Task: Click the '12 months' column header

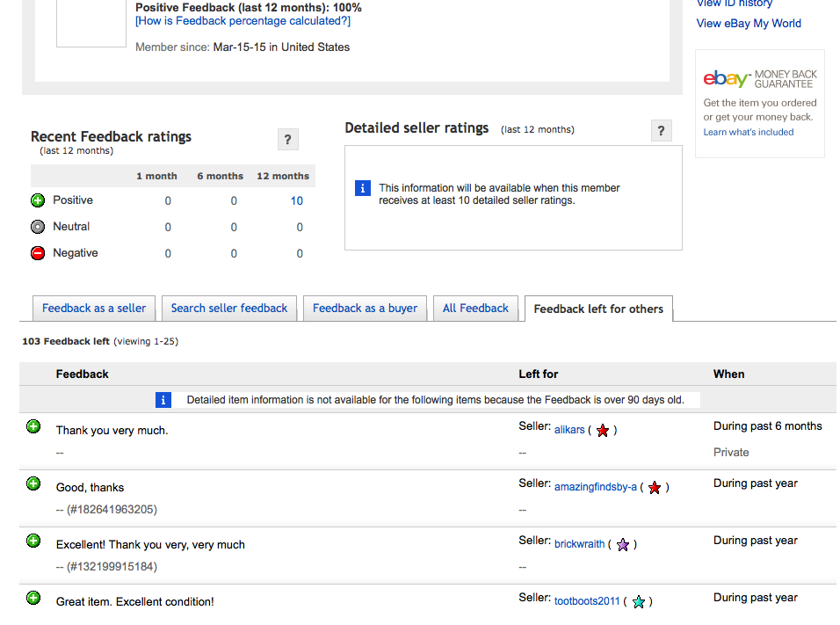Action: coord(283,177)
